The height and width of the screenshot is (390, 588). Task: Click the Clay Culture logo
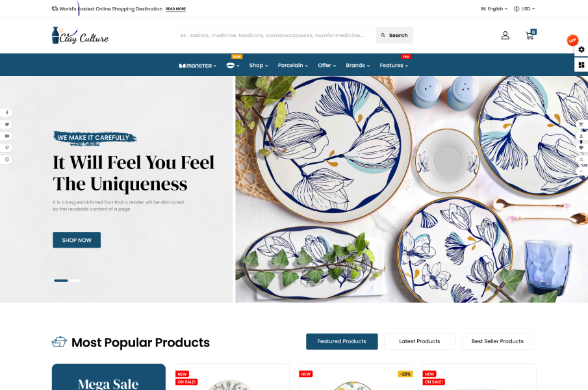click(81, 36)
